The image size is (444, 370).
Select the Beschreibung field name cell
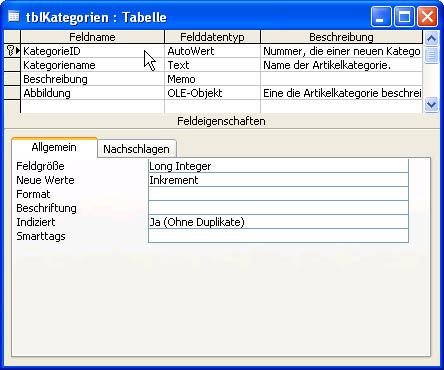92,79
